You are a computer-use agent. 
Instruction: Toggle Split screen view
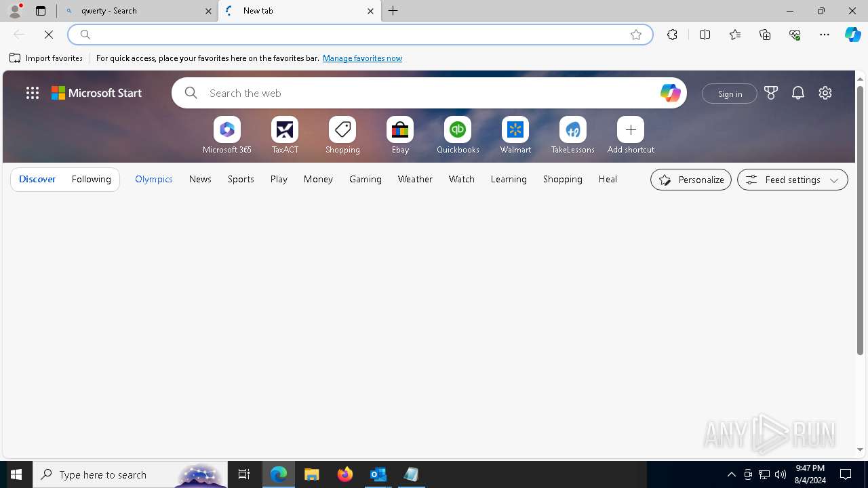click(705, 35)
